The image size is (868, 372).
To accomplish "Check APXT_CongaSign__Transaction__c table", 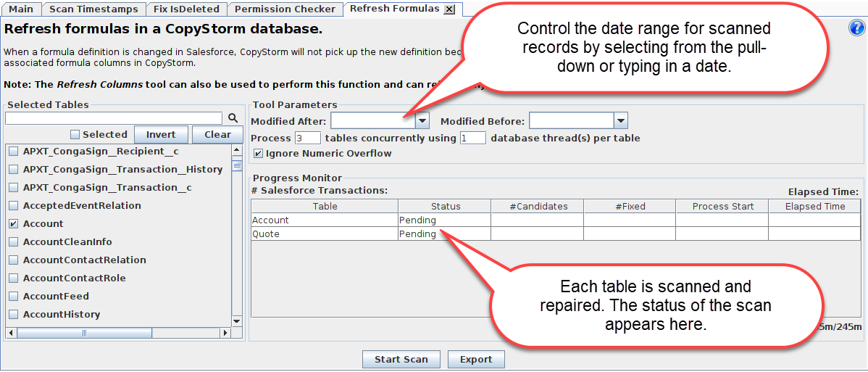I will pyautogui.click(x=13, y=188).
